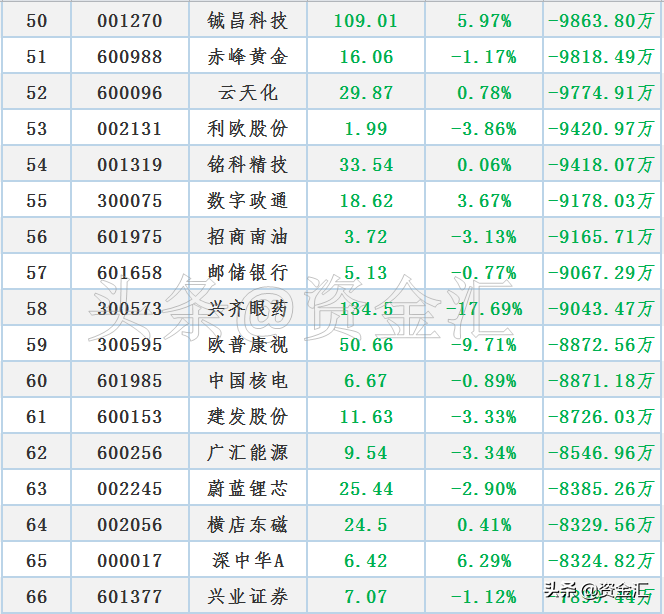Select stock name 兴业证券

(247, 597)
